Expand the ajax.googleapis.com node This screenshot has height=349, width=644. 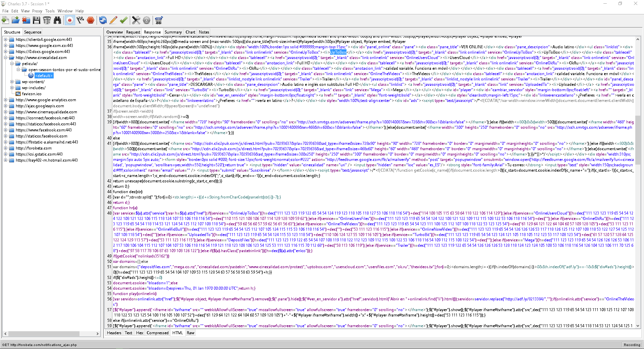pos(6,106)
